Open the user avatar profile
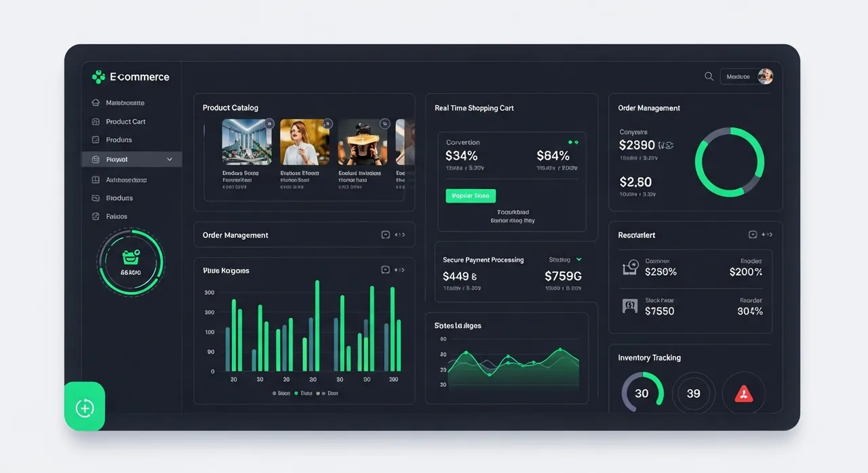 (x=765, y=77)
